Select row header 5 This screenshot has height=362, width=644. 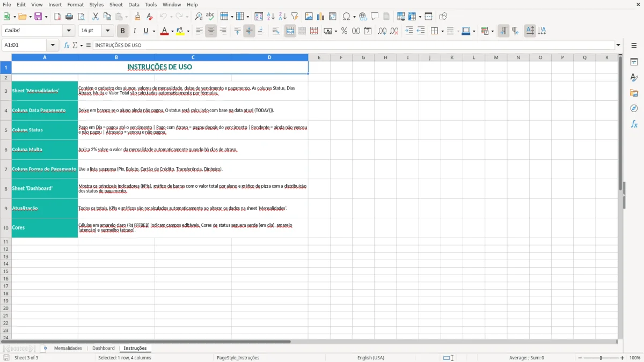coord(5,130)
